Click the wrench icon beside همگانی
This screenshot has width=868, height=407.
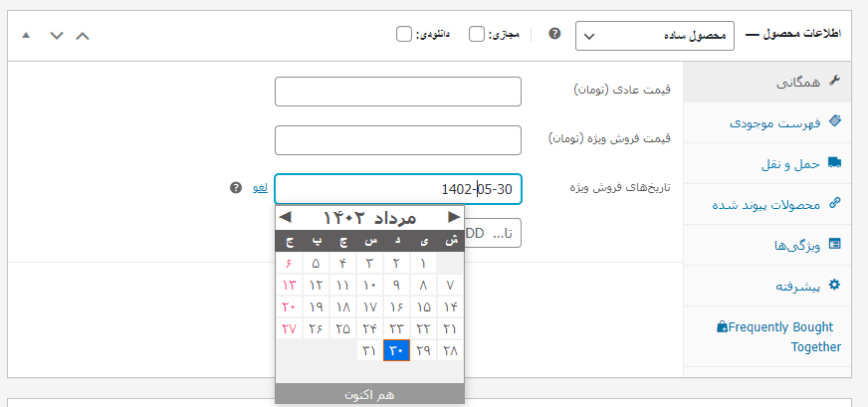834,81
